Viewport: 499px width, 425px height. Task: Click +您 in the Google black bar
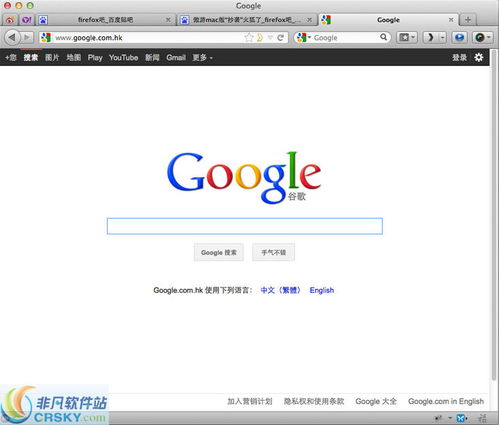click(11, 58)
